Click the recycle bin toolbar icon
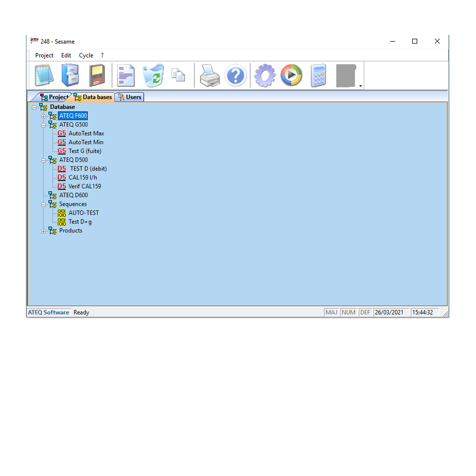 [152, 75]
